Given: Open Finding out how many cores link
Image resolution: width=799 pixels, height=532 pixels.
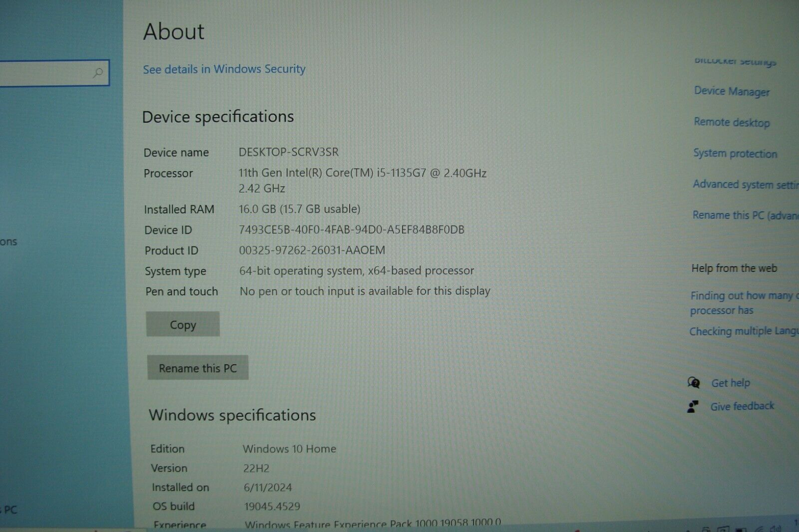Looking at the screenshot, I should pyautogui.click(x=745, y=303).
